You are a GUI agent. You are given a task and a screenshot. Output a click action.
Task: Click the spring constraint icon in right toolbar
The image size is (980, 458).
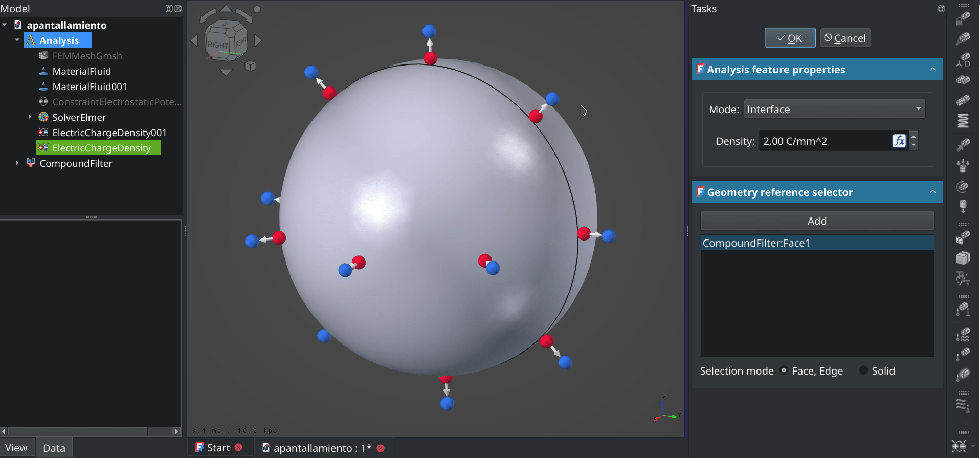(963, 121)
